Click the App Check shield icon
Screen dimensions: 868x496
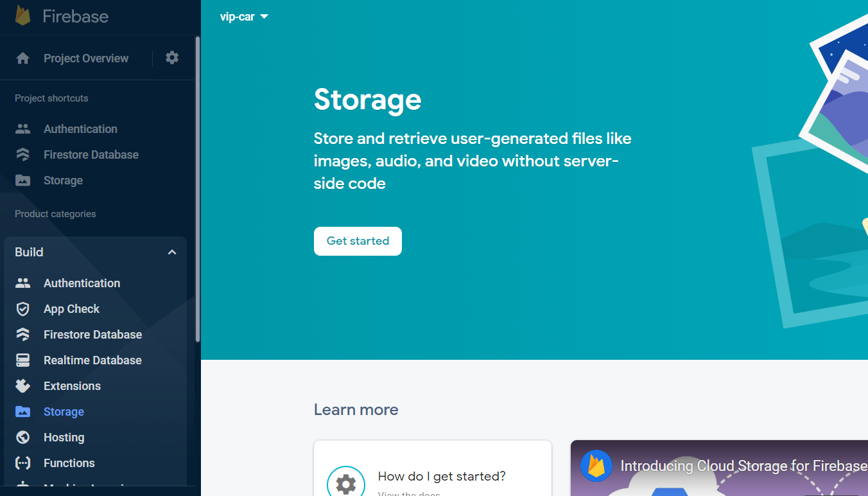point(23,309)
